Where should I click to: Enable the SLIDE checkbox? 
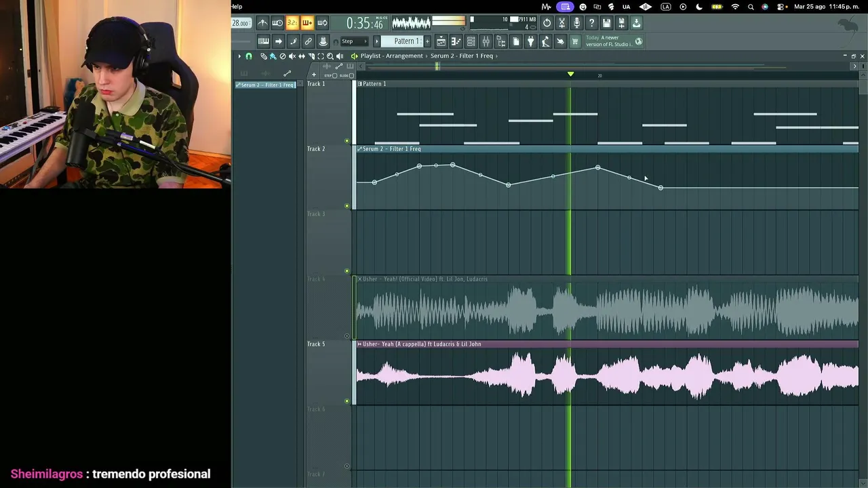[351, 75]
